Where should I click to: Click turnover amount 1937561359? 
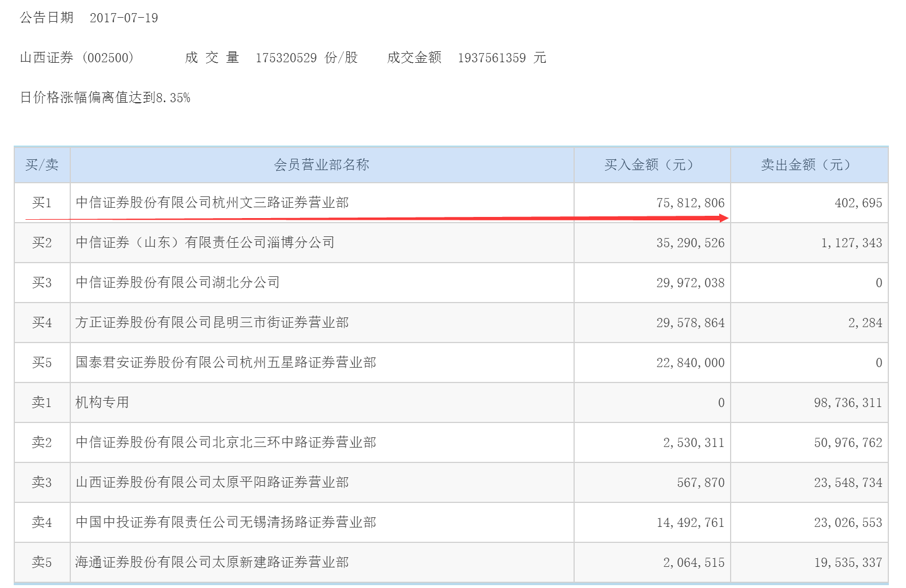(x=492, y=58)
